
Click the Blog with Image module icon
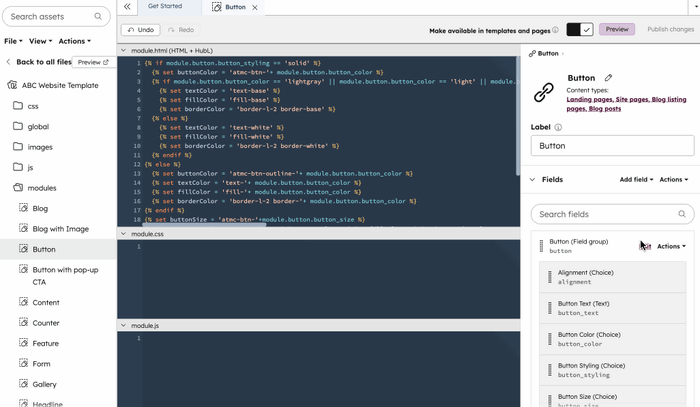[24, 229]
